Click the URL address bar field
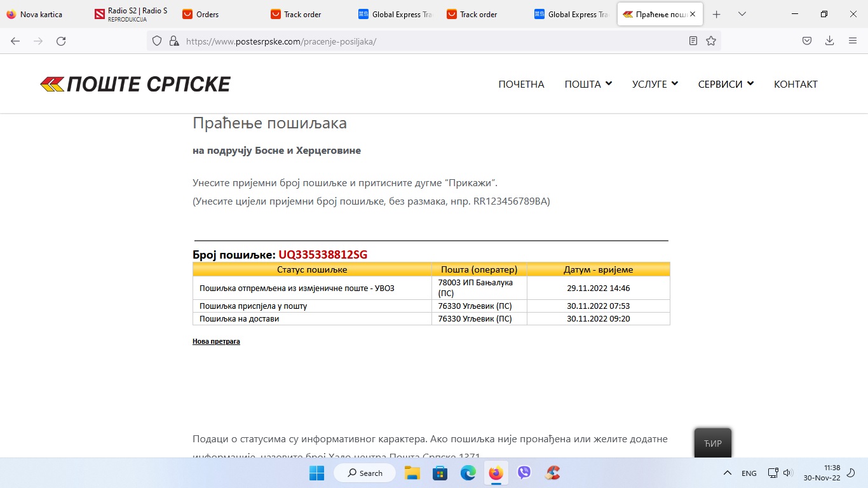The image size is (868, 488). point(433,41)
